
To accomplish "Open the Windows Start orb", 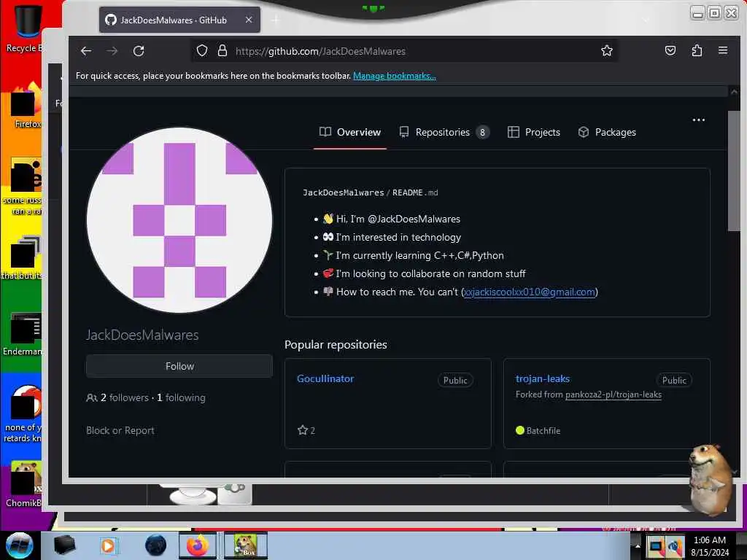I will 20,545.
